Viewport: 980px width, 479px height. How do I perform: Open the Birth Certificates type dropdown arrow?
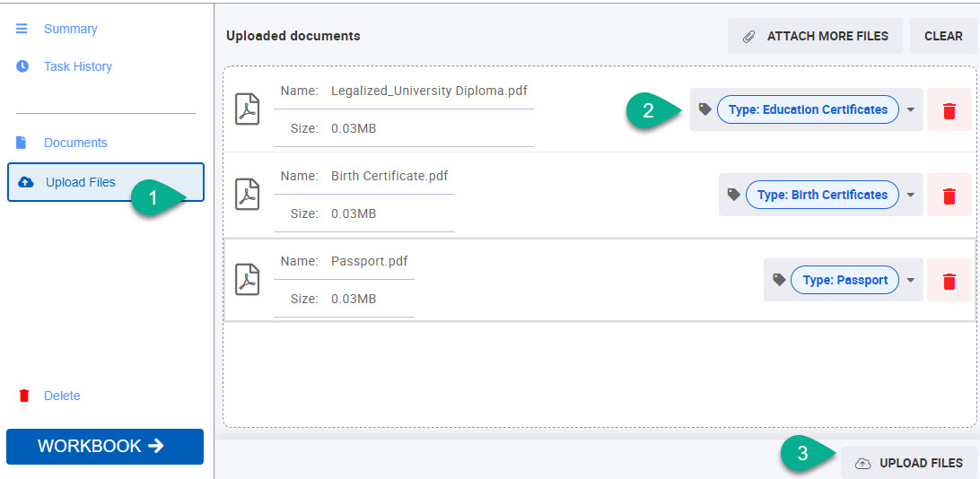point(911,195)
